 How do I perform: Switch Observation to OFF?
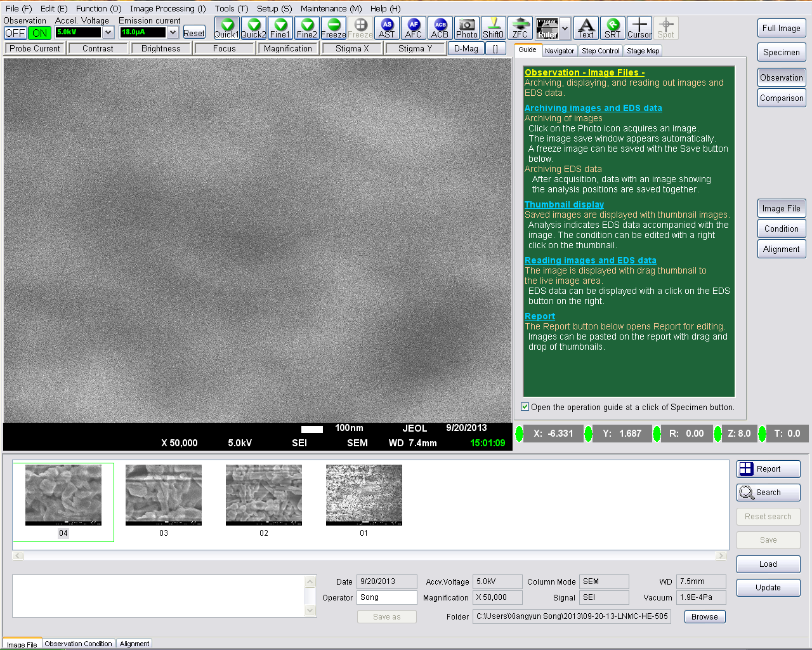coord(15,33)
